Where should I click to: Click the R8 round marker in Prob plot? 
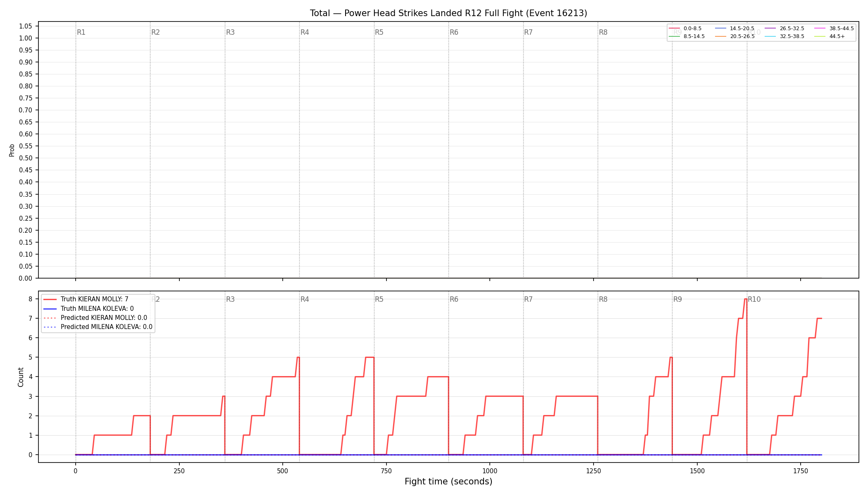pyautogui.click(x=603, y=32)
